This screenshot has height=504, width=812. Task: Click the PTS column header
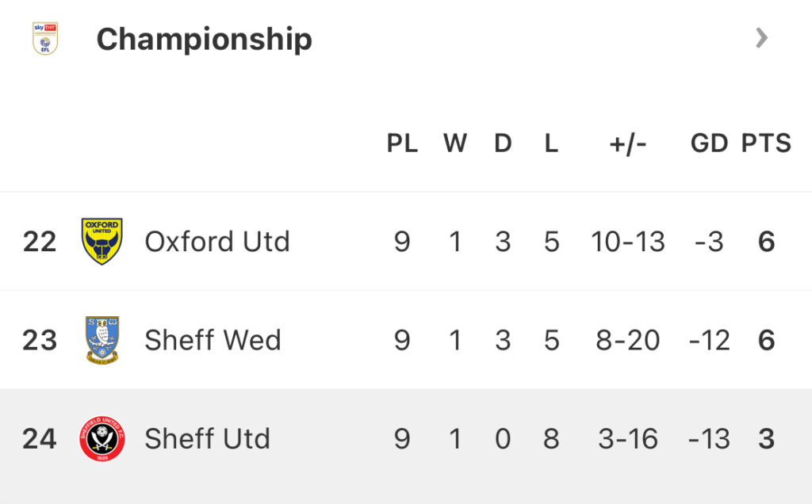766,143
